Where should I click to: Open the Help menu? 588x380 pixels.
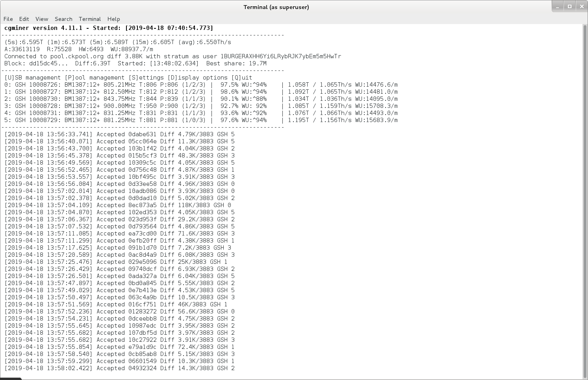pyautogui.click(x=113, y=19)
